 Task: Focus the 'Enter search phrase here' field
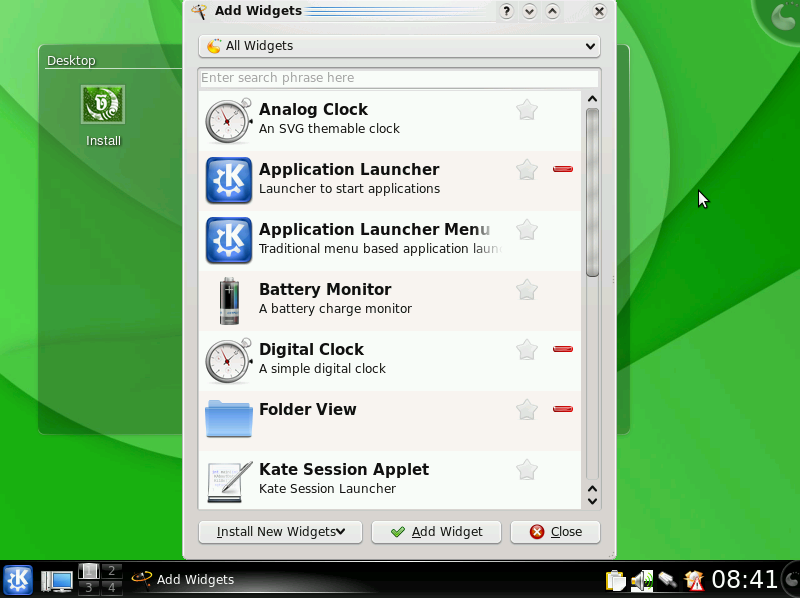click(x=399, y=78)
